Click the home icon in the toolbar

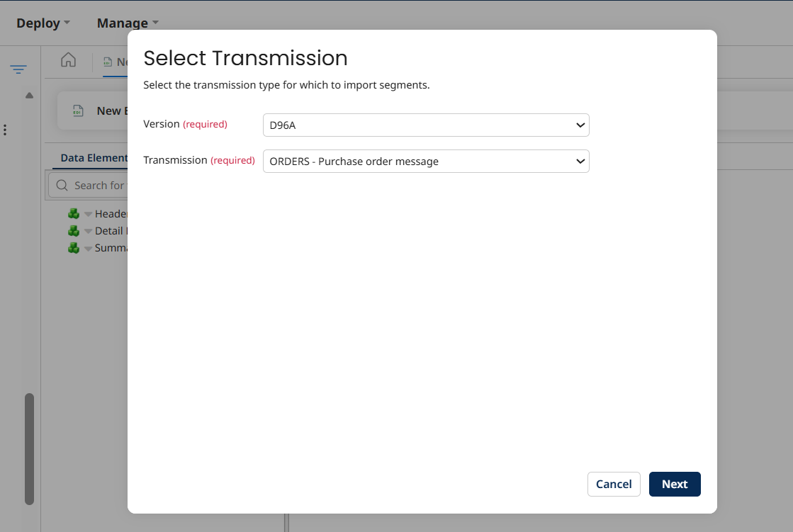(68, 61)
